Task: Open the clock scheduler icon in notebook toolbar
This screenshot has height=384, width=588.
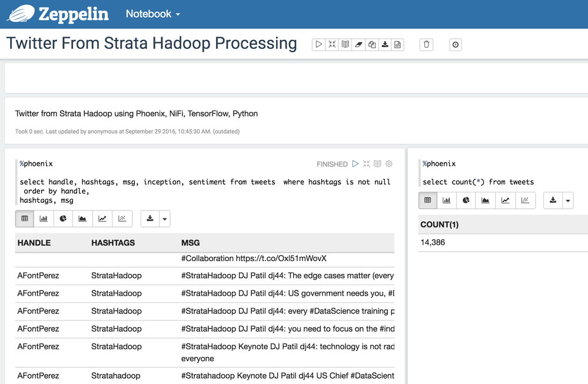Action: coord(455,44)
